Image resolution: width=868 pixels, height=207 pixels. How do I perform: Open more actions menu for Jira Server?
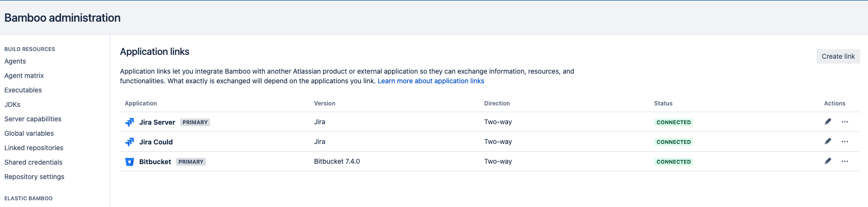(845, 122)
